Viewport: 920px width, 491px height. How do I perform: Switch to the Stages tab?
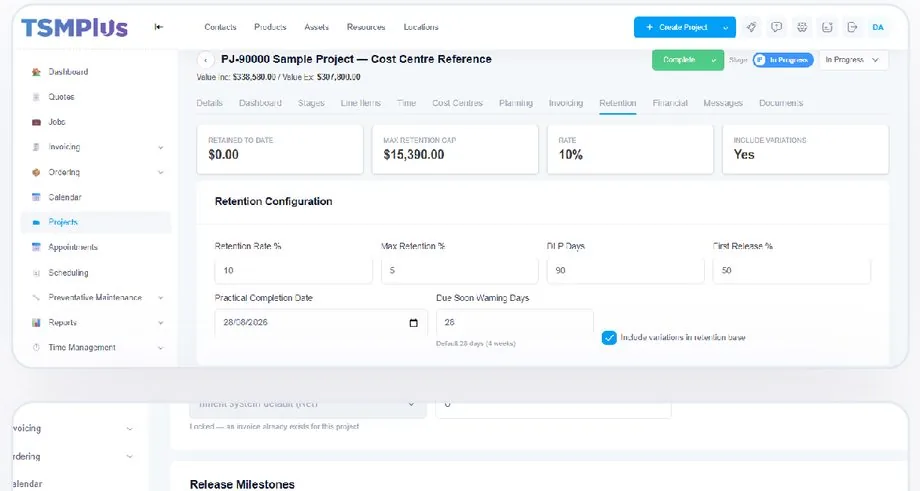[311, 103]
